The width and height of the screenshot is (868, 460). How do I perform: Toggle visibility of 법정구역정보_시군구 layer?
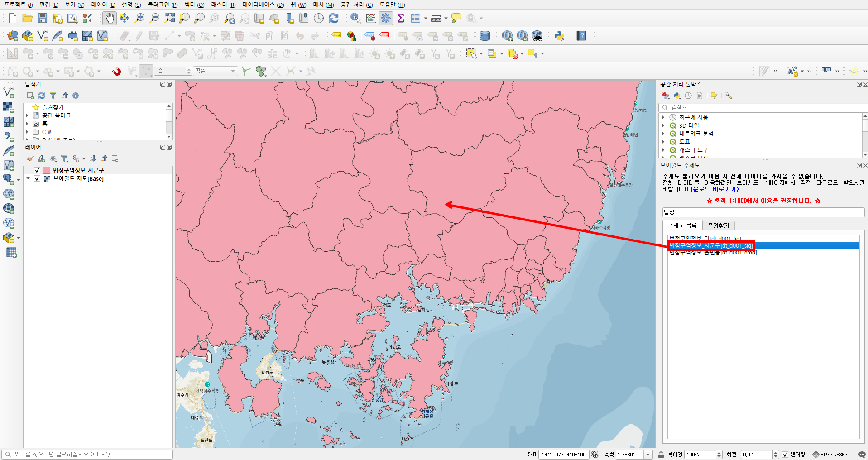(37, 170)
